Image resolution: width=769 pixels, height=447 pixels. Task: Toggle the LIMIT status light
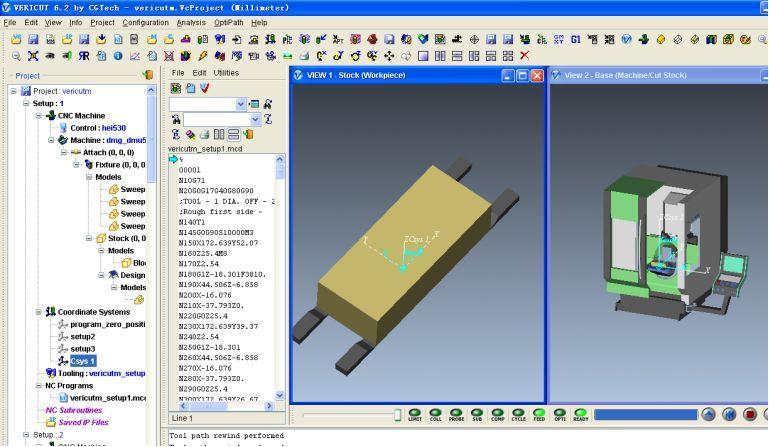[x=415, y=415]
